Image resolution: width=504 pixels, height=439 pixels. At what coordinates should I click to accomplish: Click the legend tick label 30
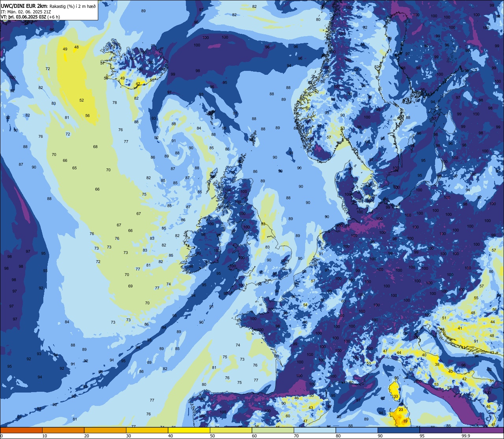pos(128,436)
